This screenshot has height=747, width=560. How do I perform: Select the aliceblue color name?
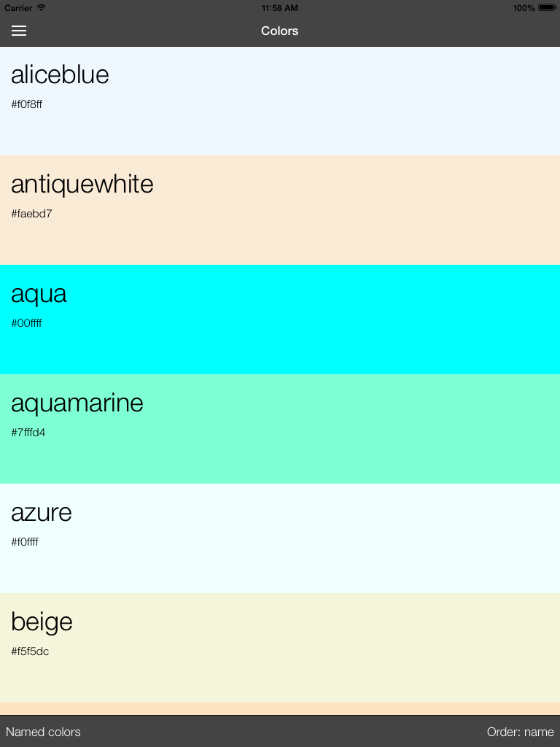(x=60, y=74)
